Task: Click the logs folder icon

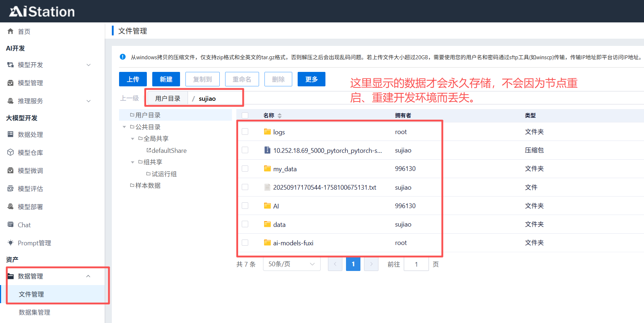Action: [x=267, y=132]
